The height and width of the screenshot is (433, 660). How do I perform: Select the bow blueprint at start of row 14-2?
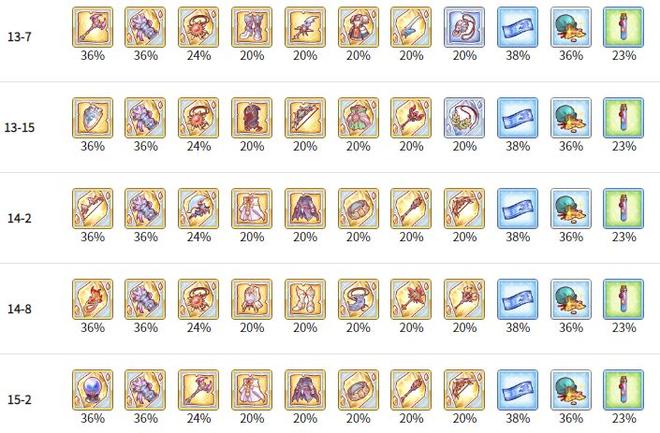(x=93, y=209)
